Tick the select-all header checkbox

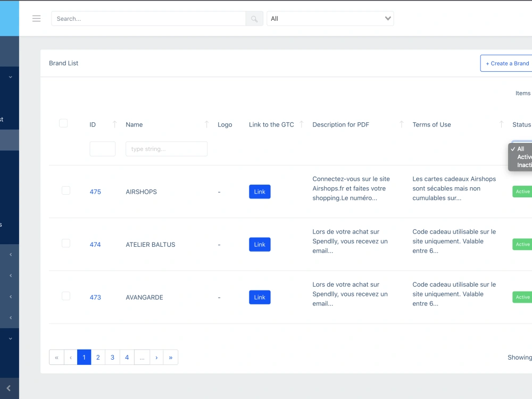63,123
